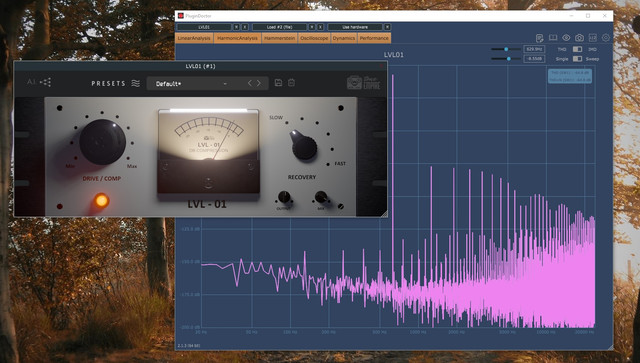This screenshot has width=640, height=363.
Task: Click the resize grip of the LVL01 window
Action: [x=384, y=213]
